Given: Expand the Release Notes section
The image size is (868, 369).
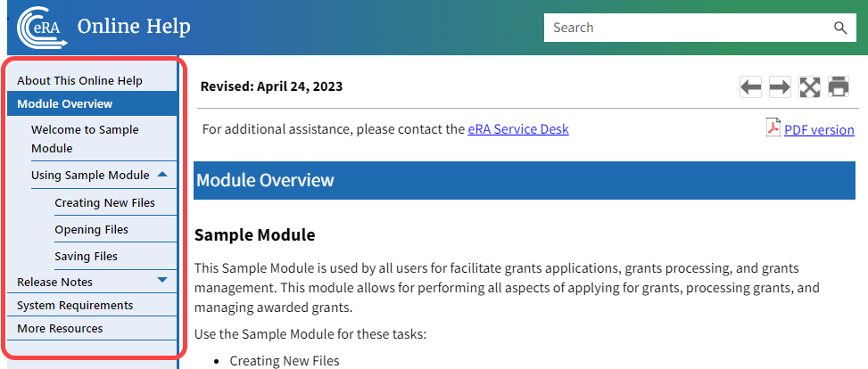Looking at the screenshot, I should coord(161,281).
